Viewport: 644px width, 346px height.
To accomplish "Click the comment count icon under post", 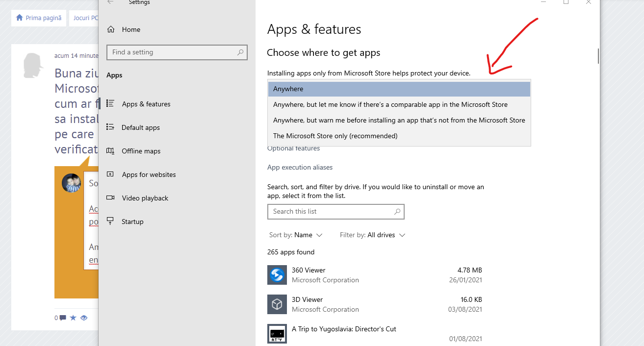I will (x=62, y=318).
